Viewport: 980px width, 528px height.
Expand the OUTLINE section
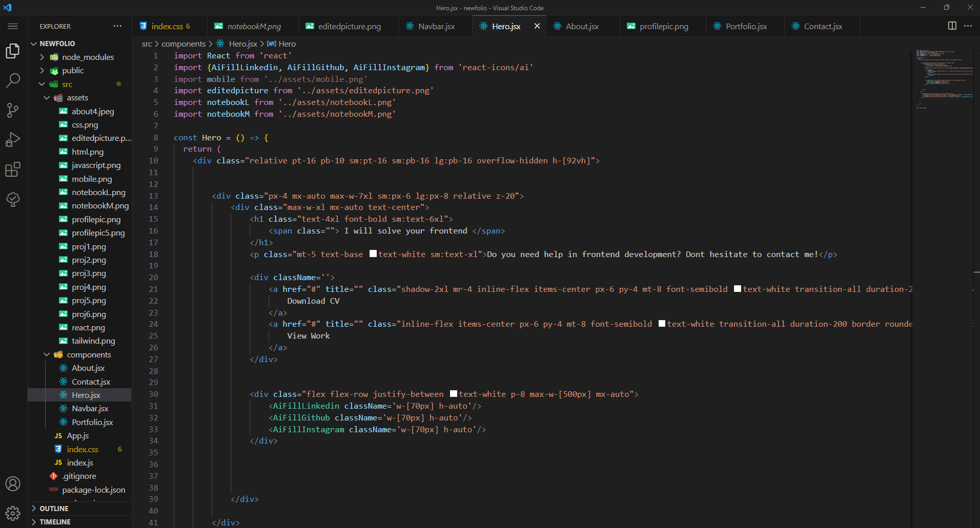coord(54,509)
